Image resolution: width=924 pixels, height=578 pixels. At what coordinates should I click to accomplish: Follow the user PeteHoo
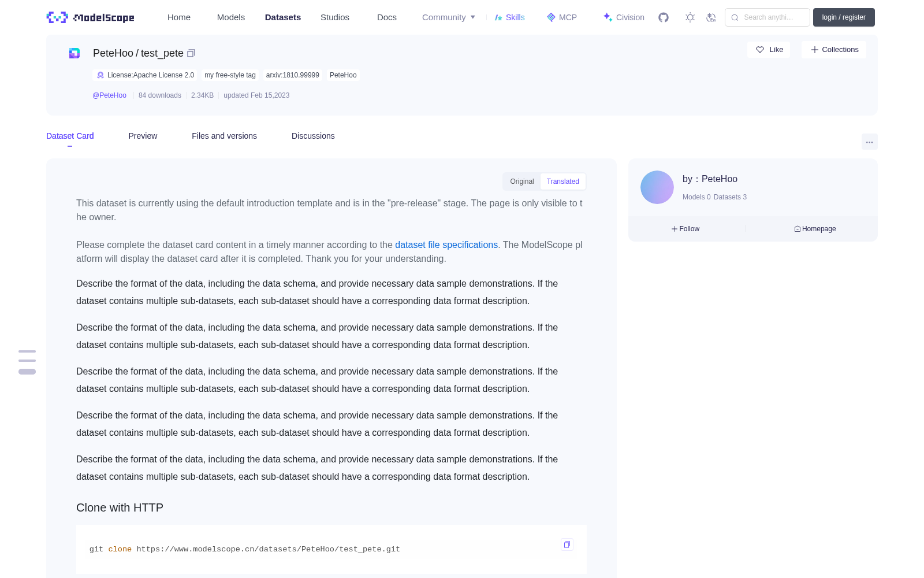[x=685, y=229]
